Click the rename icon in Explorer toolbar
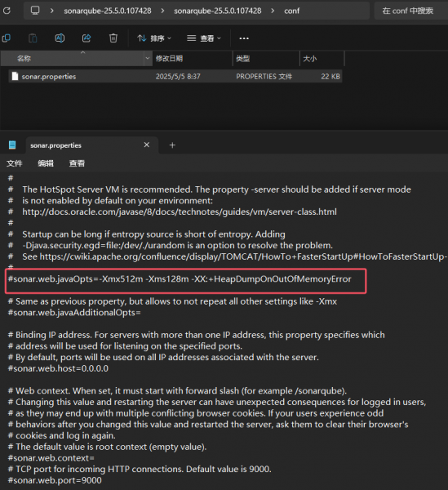The width and height of the screenshot is (448, 490). coord(60,38)
